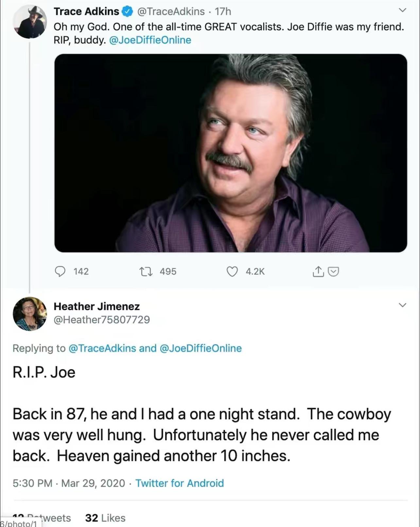The width and height of the screenshot is (420, 527).
Task: Click the 5:30 PM Mar 29, 2020 timestamp
Action: coord(69,483)
